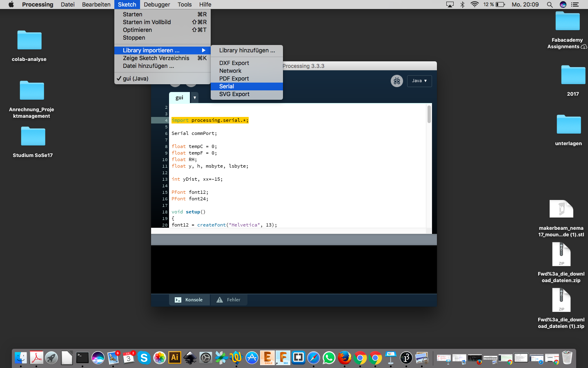The image size is (588, 368).
Task: Launch Firefox from the dock
Action: 345,358
